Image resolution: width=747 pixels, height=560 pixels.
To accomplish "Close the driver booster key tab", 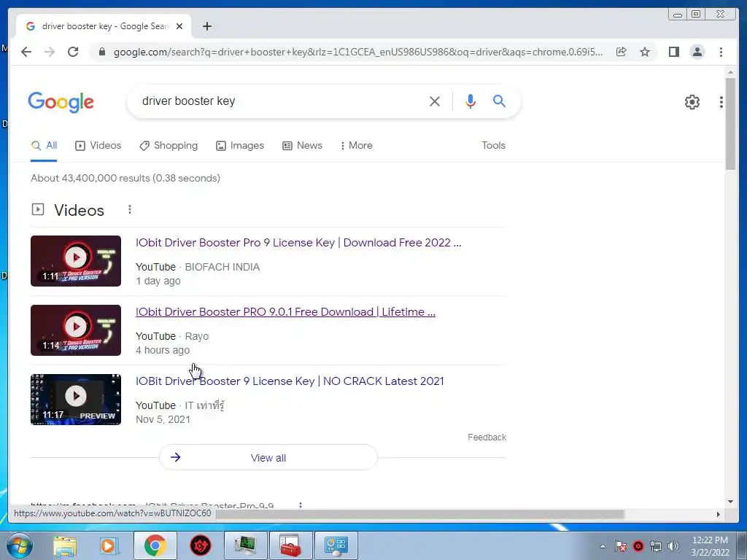I will pyautogui.click(x=179, y=26).
